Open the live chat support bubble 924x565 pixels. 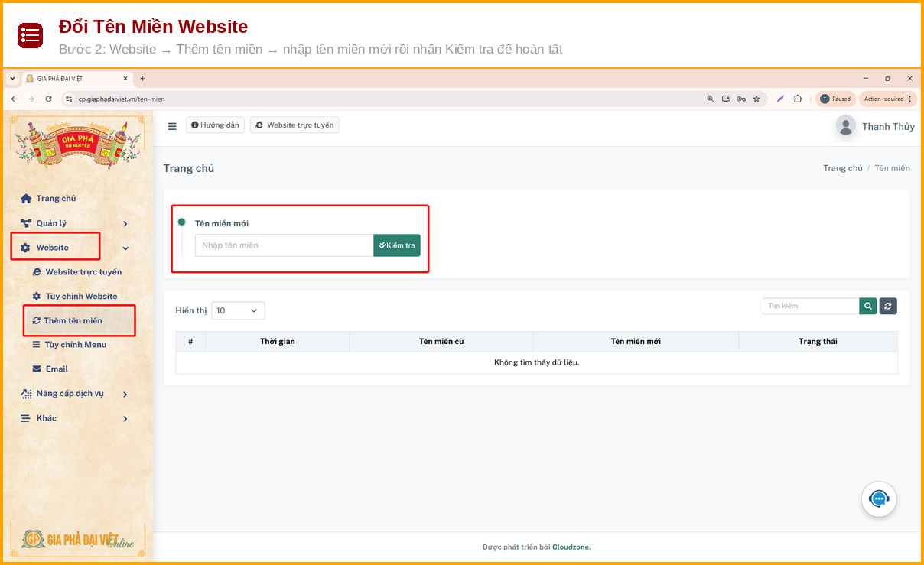[x=879, y=499]
